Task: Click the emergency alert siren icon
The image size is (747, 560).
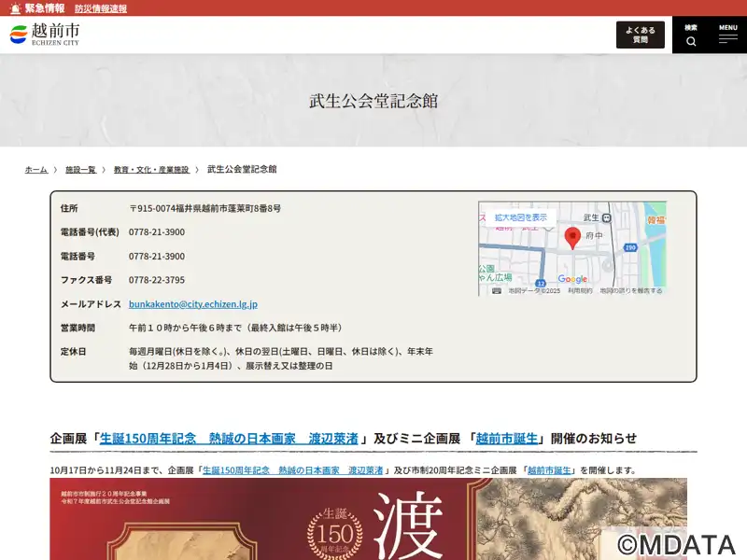Action: coord(14,8)
